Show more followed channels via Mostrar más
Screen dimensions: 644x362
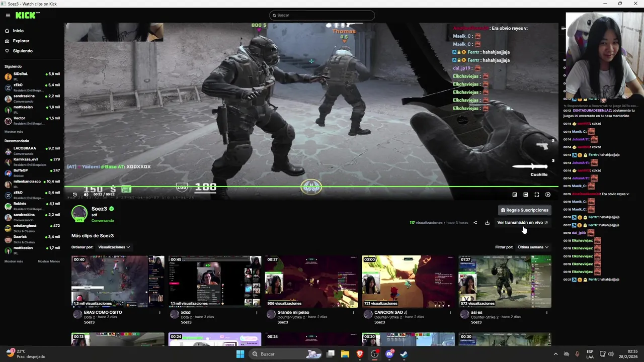point(14,132)
